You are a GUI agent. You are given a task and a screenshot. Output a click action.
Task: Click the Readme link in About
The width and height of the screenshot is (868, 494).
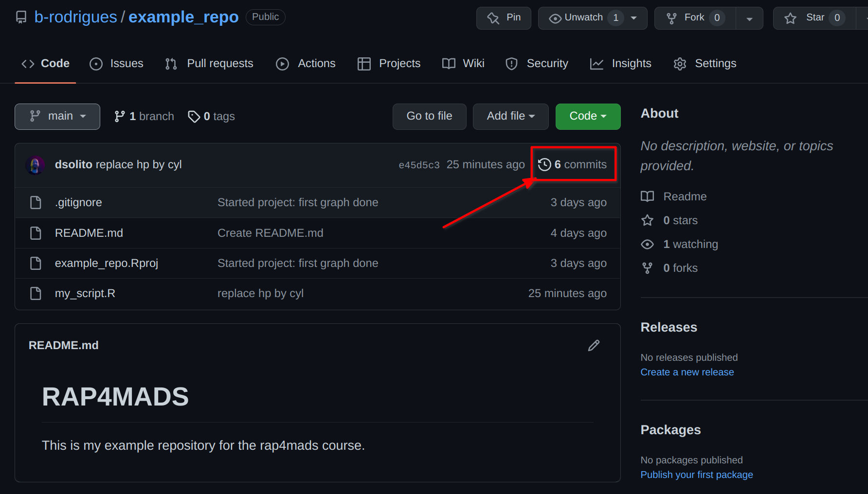pyautogui.click(x=674, y=196)
